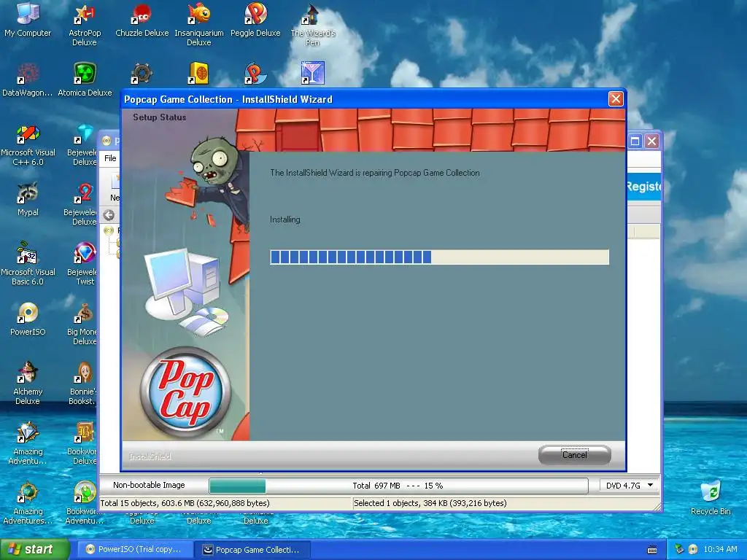Select the Chuzzle Deluxe desktop shortcut
The width and height of the screenshot is (747, 560).
142,20
